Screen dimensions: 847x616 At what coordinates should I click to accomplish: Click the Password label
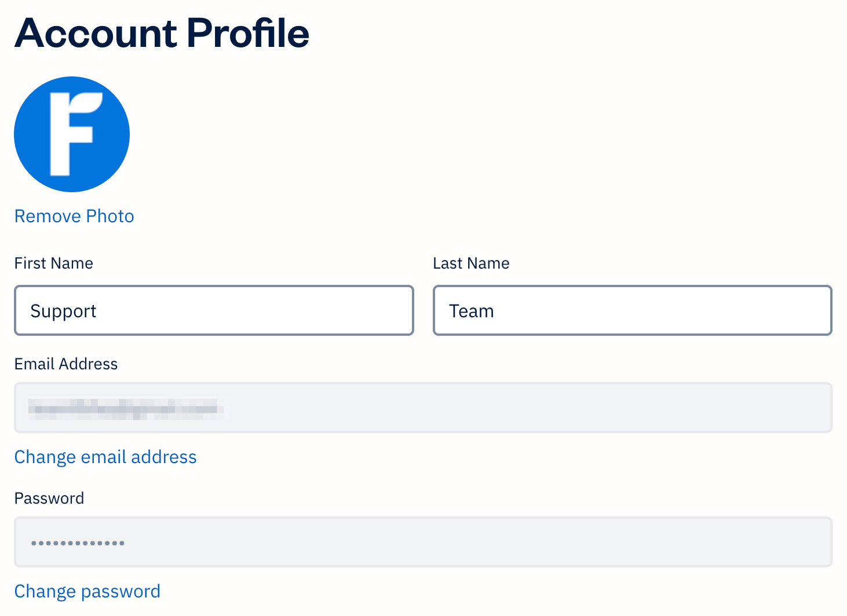49,498
